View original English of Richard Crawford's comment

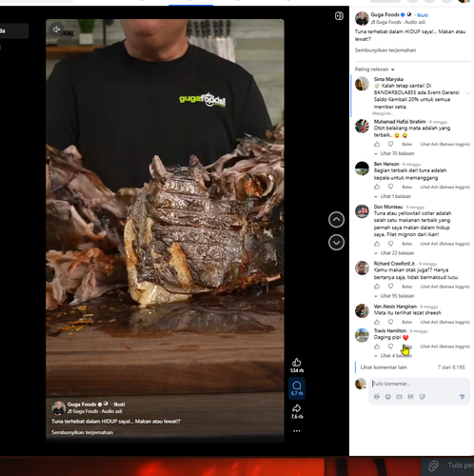445,287
